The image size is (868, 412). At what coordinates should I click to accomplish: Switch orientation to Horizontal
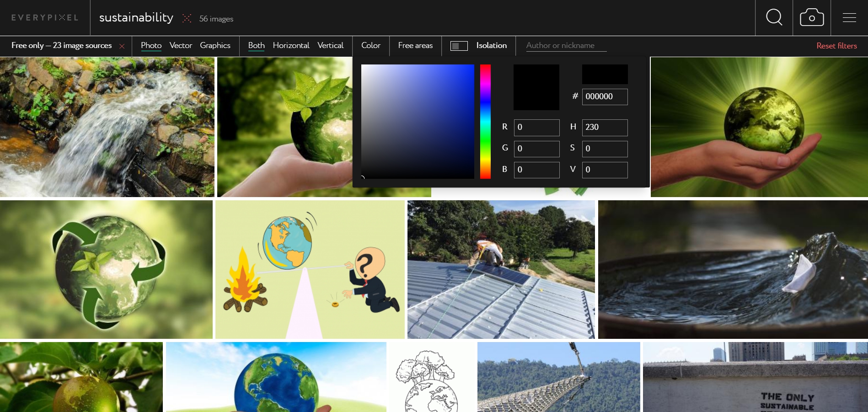[291, 46]
